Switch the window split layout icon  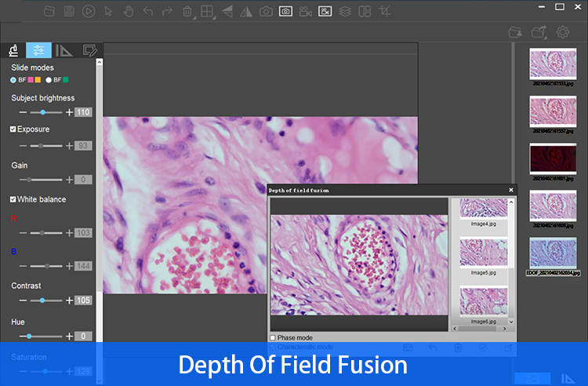pyautogui.click(x=365, y=11)
